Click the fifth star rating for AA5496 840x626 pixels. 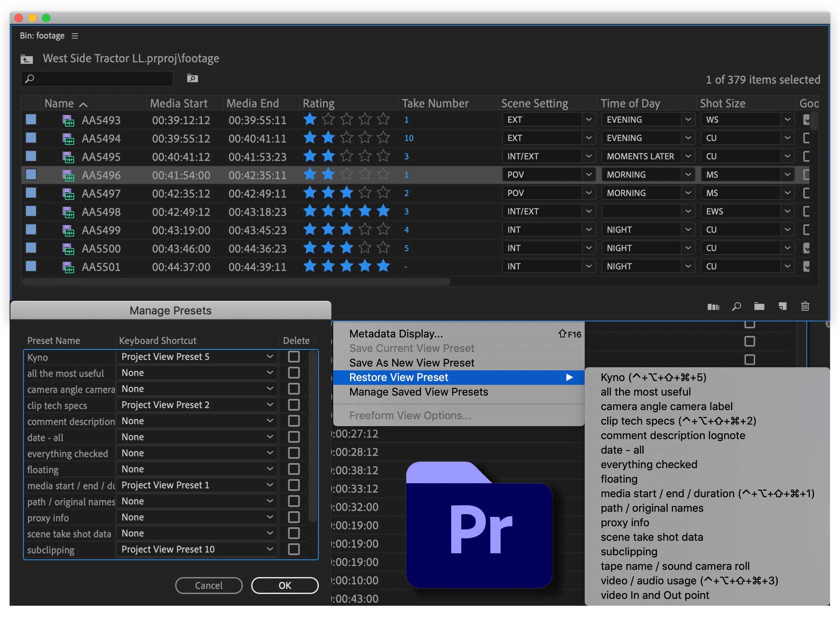coord(383,175)
